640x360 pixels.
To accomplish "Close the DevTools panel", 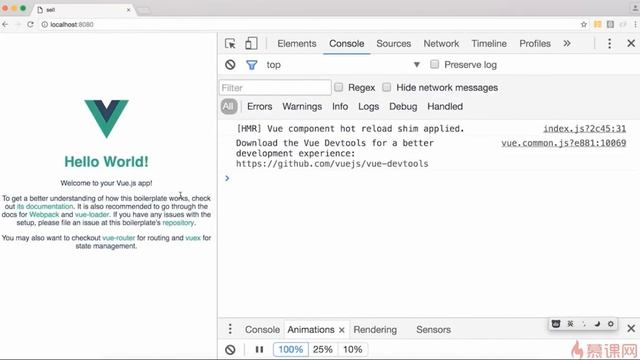I will [x=631, y=43].
